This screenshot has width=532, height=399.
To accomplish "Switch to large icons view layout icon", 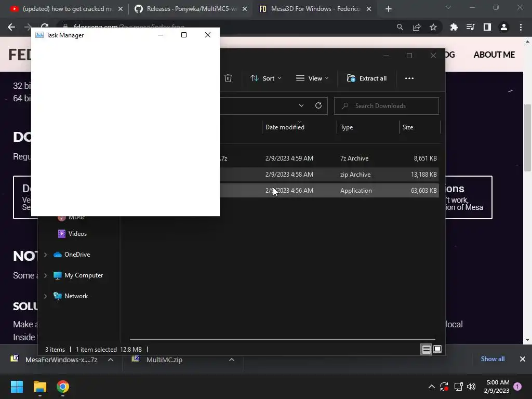I will pyautogui.click(x=437, y=349).
